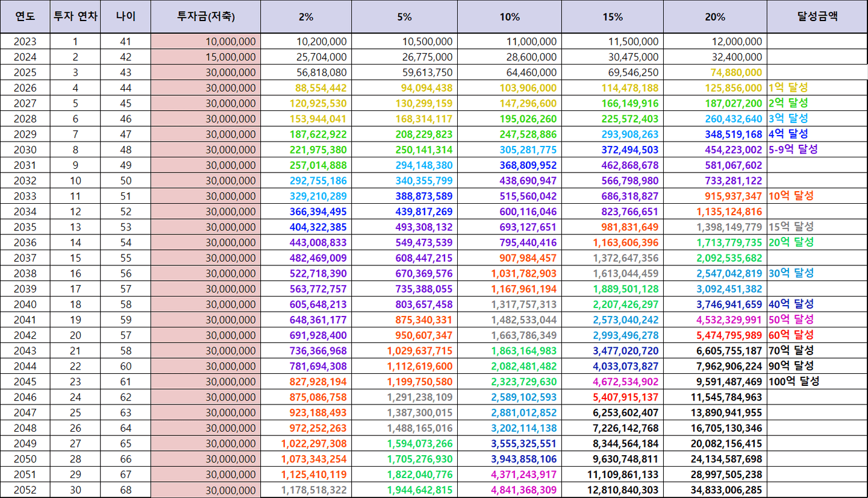The height and width of the screenshot is (498, 868).
Task: Select the 15,000,000 investment cell for 2024
Action: point(206,57)
